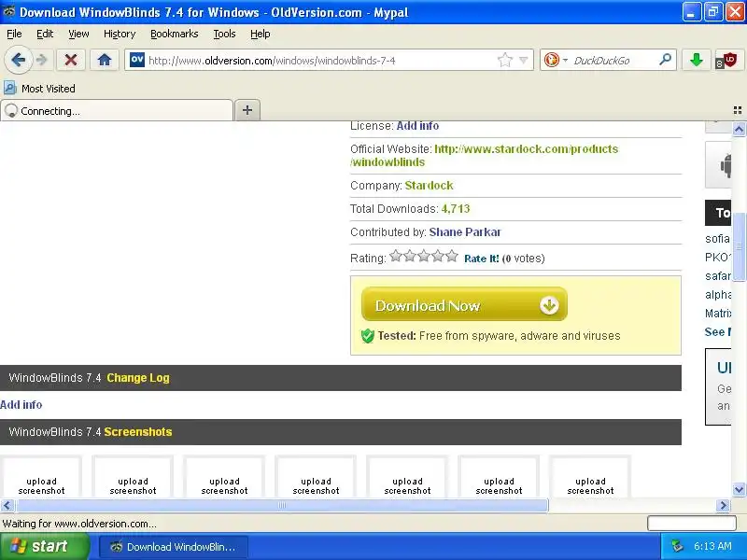The image size is (747, 560).
Task: Click the green Tested shield icon
Action: [x=367, y=336]
